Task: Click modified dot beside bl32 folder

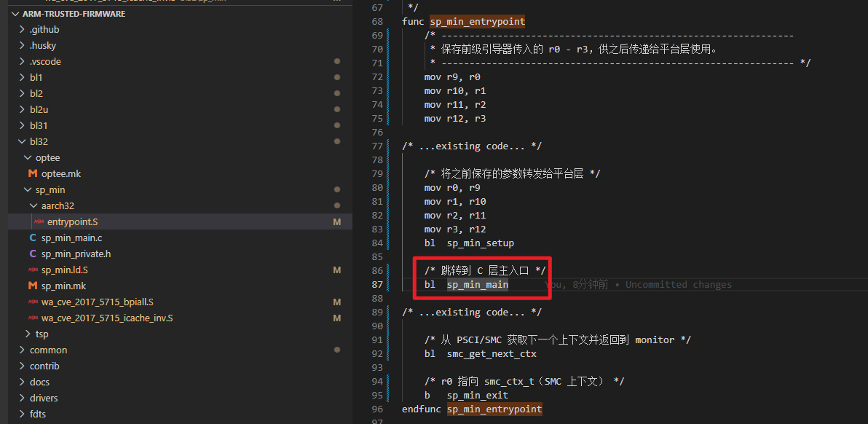Action: pyautogui.click(x=336, y=142)
